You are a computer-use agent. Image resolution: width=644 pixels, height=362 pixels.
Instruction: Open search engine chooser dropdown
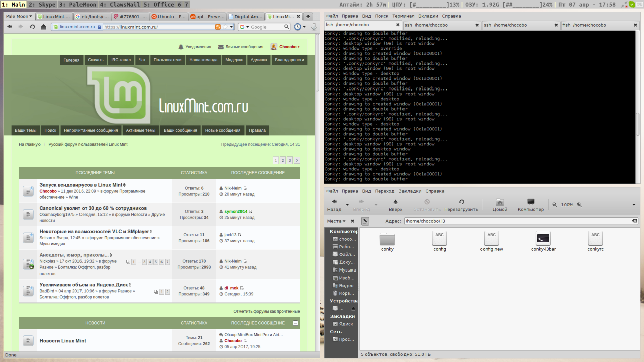point(247,27)
